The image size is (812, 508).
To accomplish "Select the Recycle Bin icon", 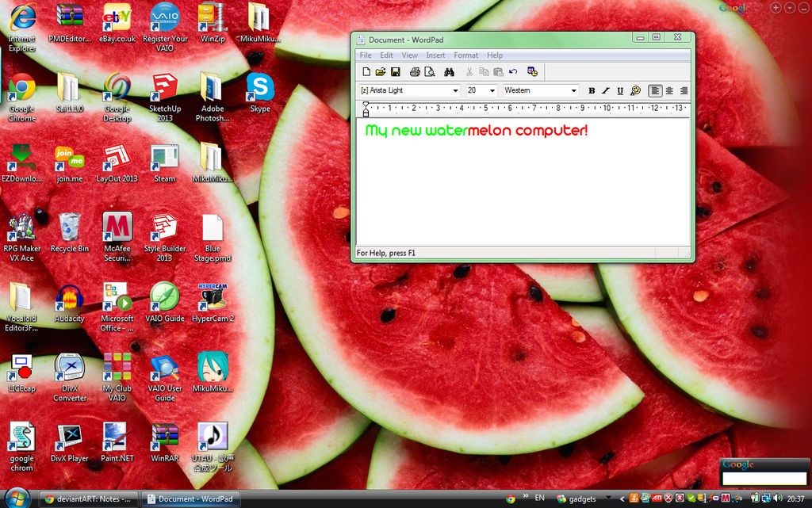I will 70,233.
